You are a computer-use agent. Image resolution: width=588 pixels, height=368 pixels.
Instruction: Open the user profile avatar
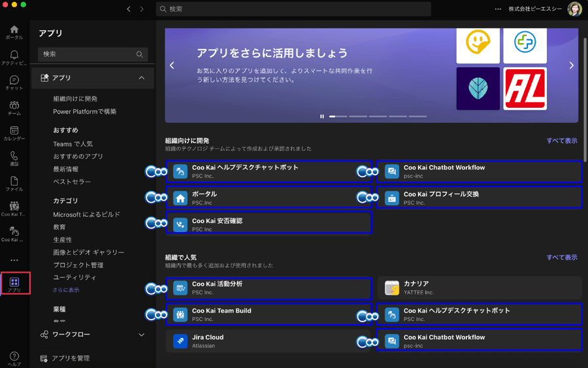[574, 9]
